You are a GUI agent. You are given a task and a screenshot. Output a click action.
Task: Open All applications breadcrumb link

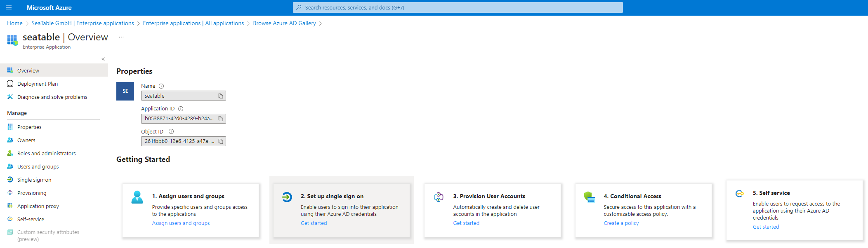click(193, 23)
